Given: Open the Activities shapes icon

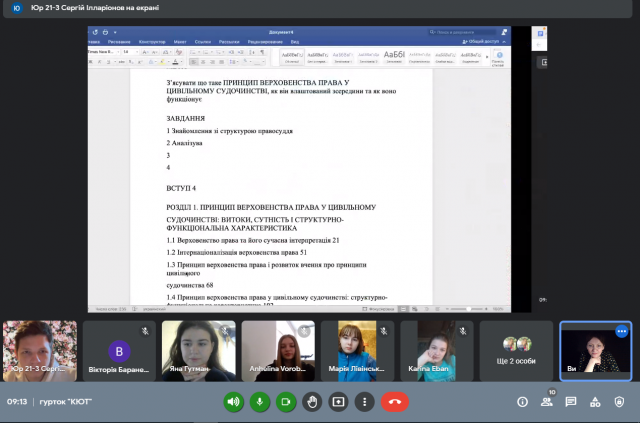Looking at the screenshot, I should tap(595, 402).
